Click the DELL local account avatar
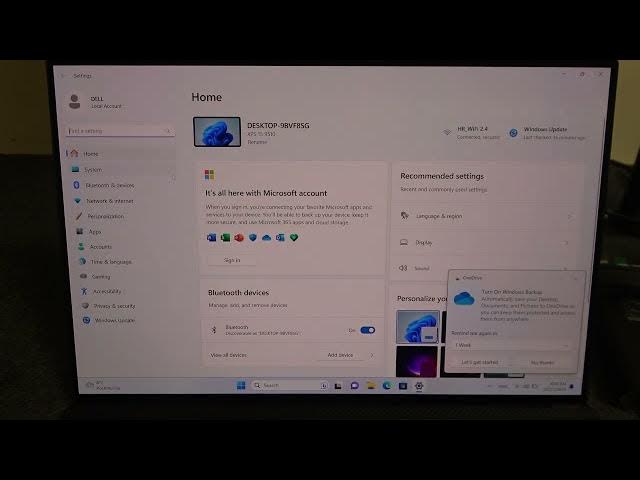Screen dimensions: 640x480 (x=75, y=102)
